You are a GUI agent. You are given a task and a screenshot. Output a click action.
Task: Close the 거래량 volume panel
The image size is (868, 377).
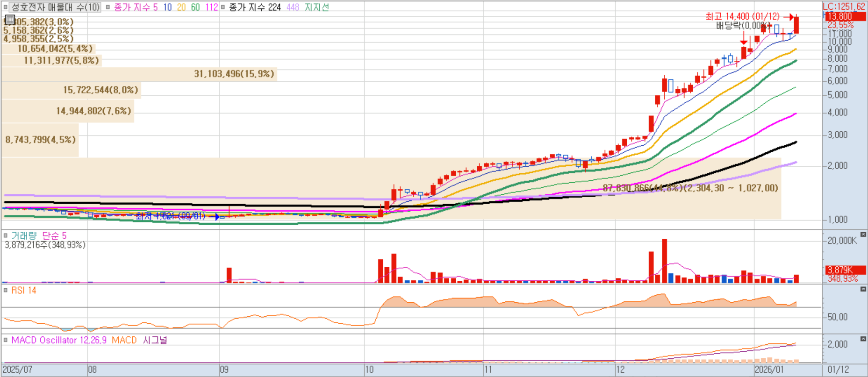coord(863,235)
